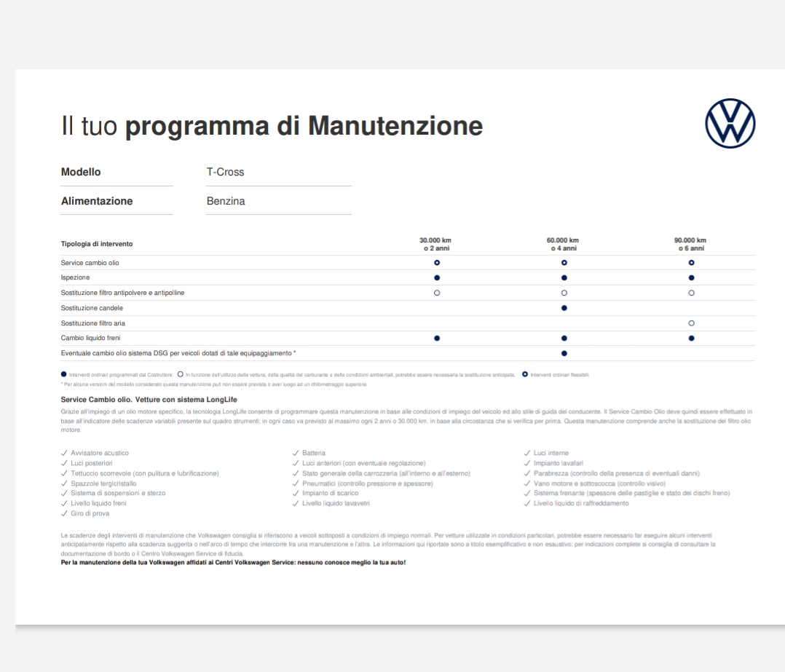Click 'Livello liquido di raffreddamento' item
The height and width of the screenshot is (672, 785).
(581, 503)
